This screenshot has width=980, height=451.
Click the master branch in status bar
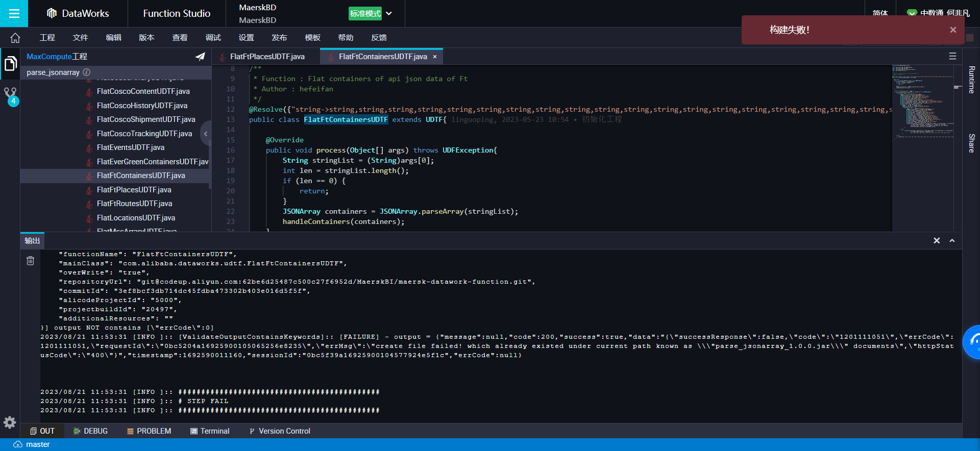(x=38, y=444)
